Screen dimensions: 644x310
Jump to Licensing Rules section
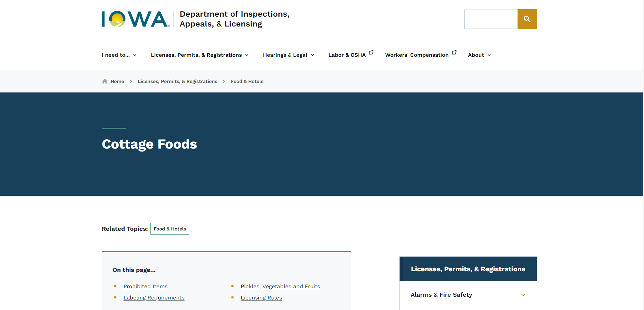click(261, 298)
